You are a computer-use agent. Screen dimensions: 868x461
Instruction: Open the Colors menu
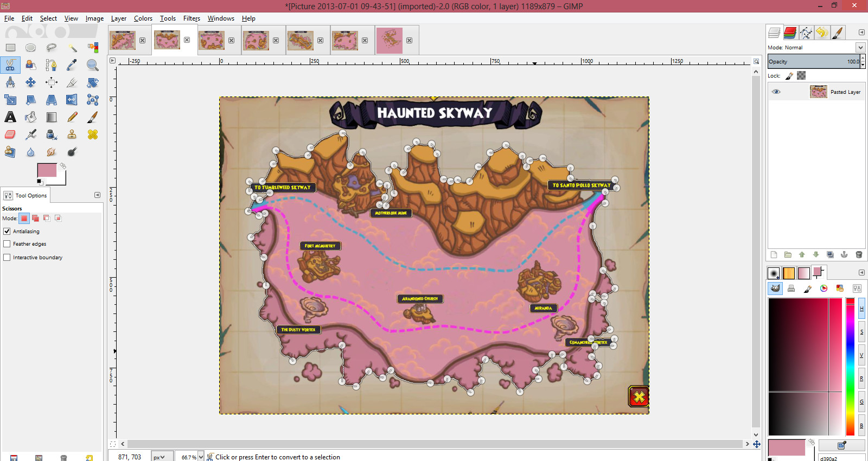[143, 18]
